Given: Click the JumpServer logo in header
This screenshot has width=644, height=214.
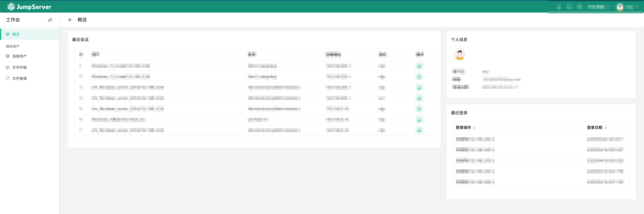Looking at the screenshot, I should pos(29,7).
